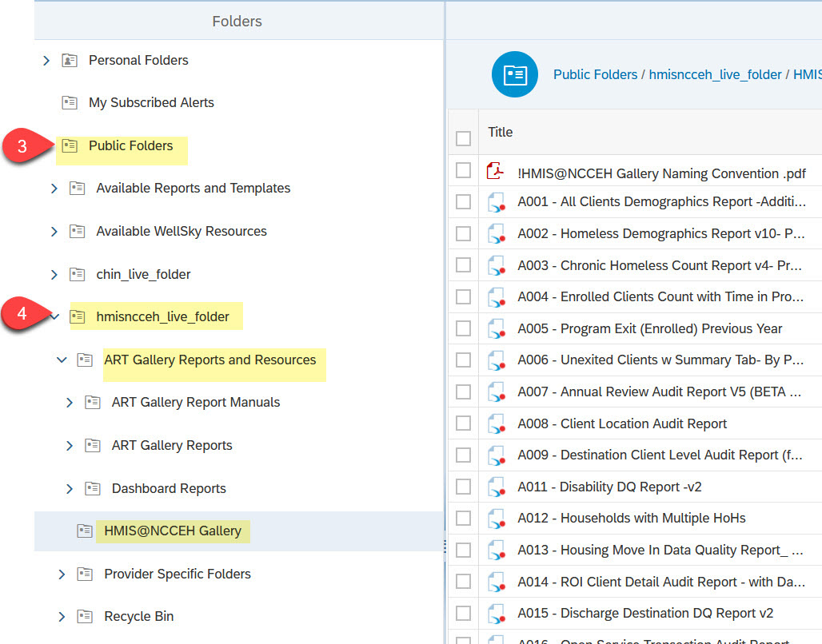The width and height of the screenshot is (822, 644).
Task: Click the blue circular folder icon in the header
Action: 514,74
